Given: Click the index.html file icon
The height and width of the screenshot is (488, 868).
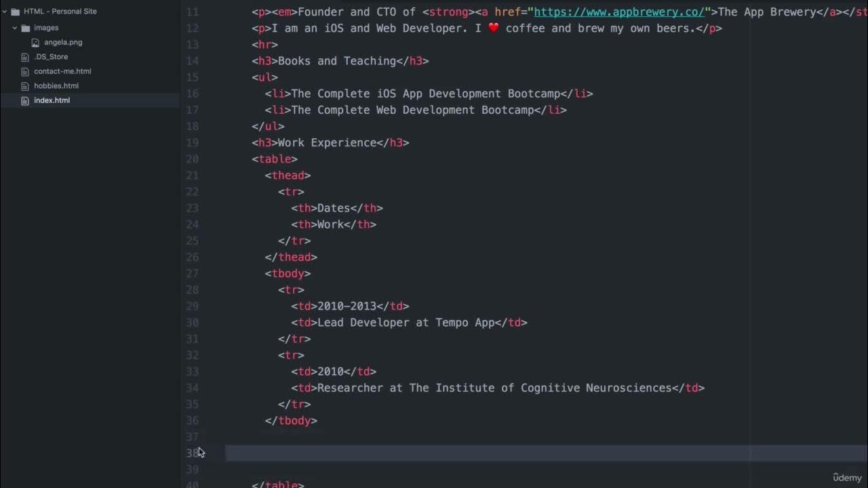Looking at the screenshot, I should click(26, 100).
